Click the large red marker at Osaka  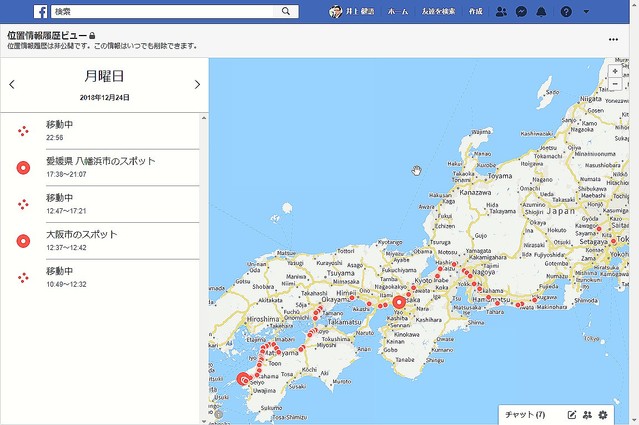tap(399, 302)
